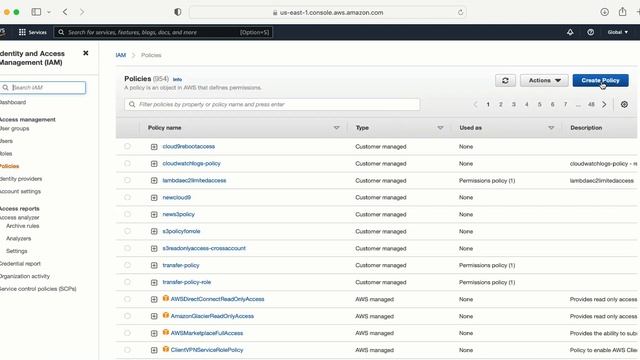640x360 pixels.
Task: Go forward in Safari
Action: coord(82,12)
